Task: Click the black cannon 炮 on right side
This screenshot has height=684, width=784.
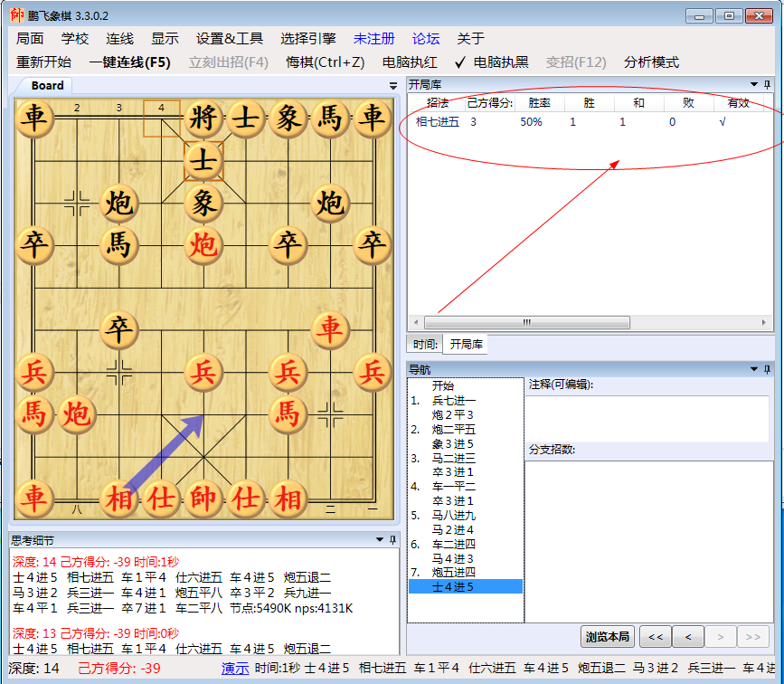Action: pos(330,204)
